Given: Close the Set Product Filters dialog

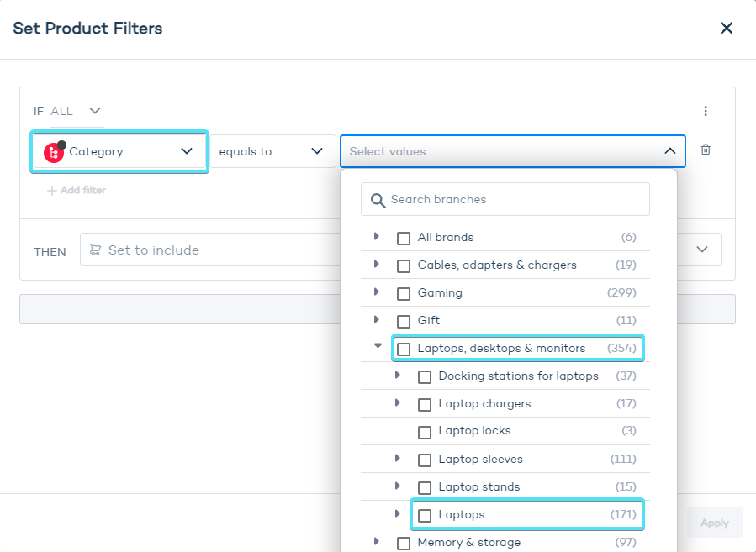Looking at the screenshot, I should pyautogui.click(x=727, y=29).
